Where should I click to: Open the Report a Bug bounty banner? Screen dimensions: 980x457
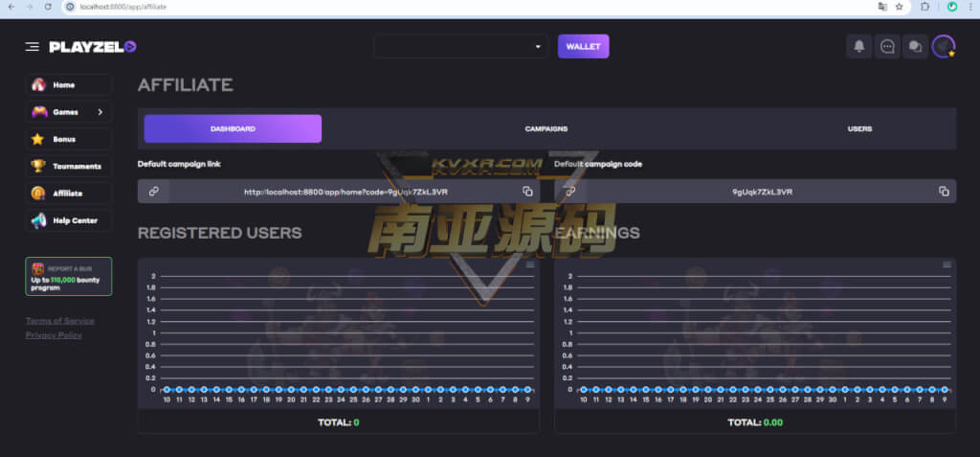tap(69, 276)
